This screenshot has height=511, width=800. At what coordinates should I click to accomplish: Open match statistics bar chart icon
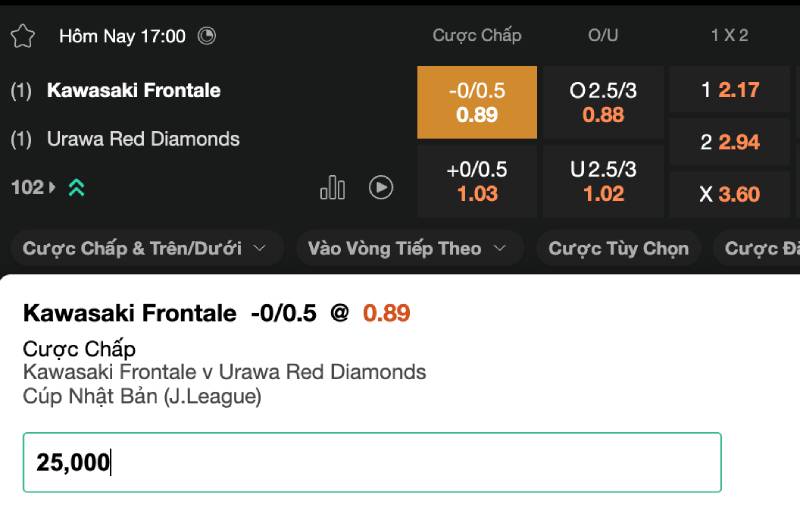click(x=332, y=187)
